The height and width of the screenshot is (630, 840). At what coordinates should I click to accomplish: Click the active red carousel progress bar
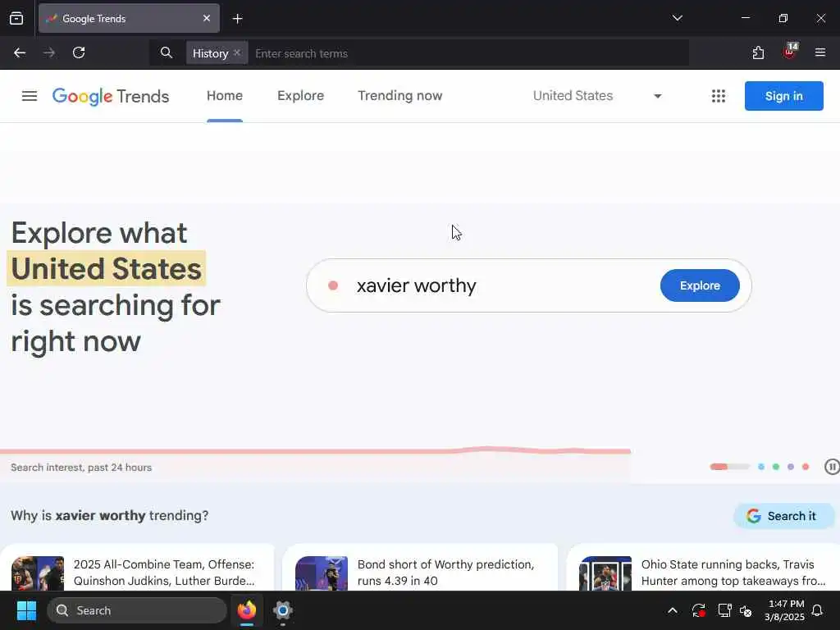pyautogui.click(x=729, y=467)
